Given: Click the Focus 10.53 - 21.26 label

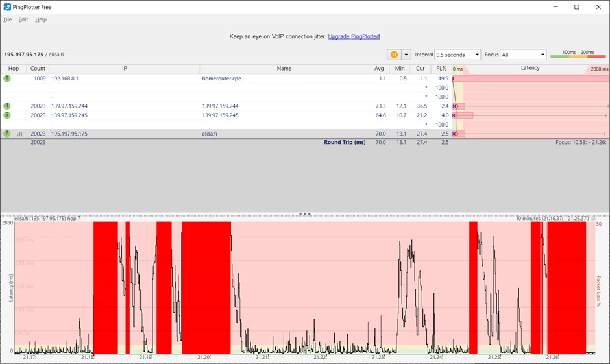Looking at the screenshot, I should tap(581, 142).
